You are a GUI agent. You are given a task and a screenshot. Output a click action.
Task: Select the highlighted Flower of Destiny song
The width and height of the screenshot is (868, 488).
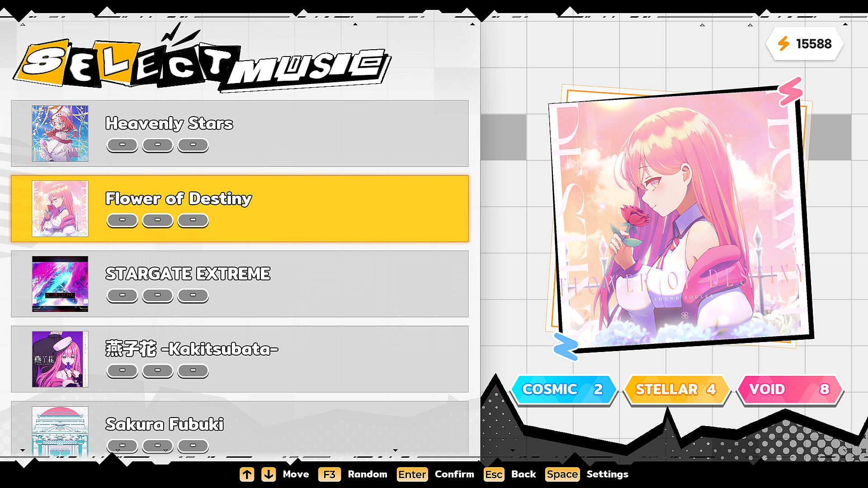(240, 209)
